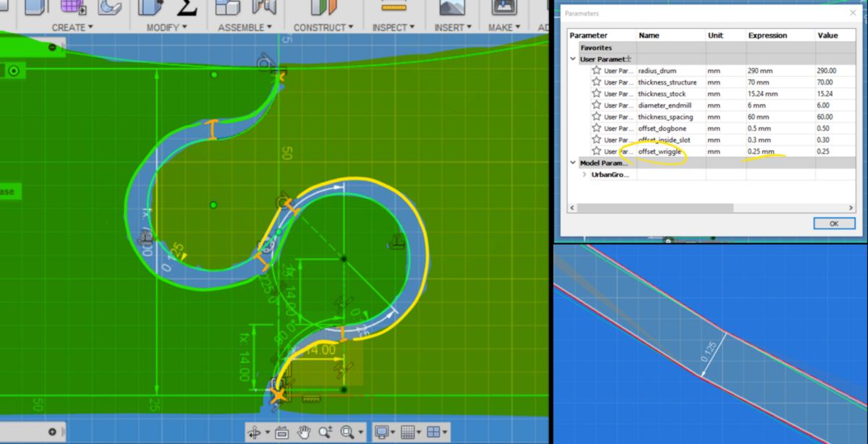Favorite the radius_drum parameter star
The height and width of the screenshot is (444, 868).
[x=597, y=71]
